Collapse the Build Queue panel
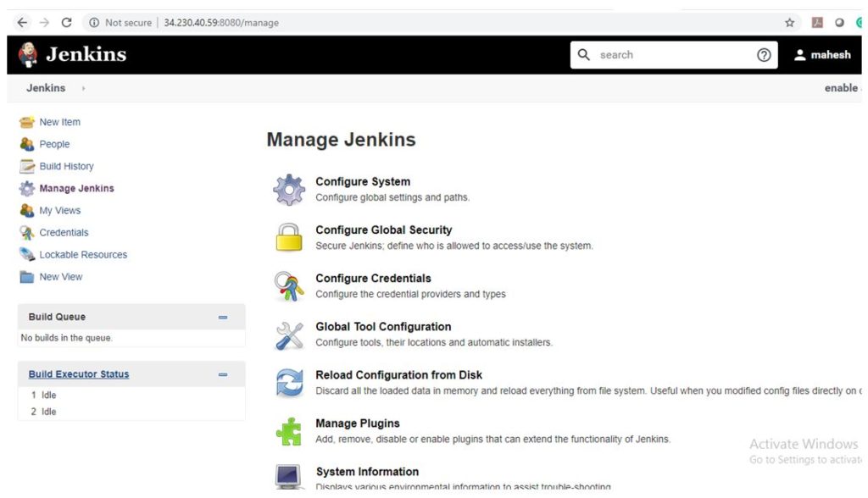 pyautogui.click(x=223, y=318)
